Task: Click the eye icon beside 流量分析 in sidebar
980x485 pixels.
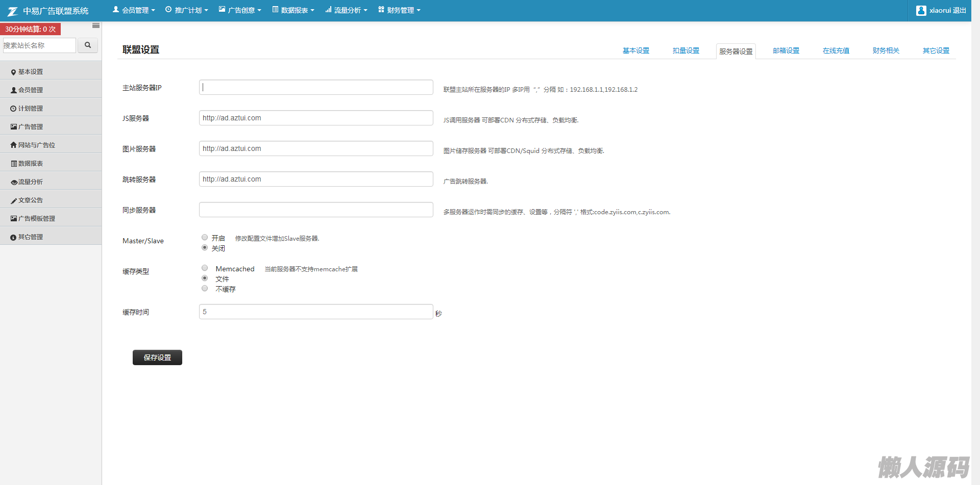Action: pyautogui.click(x=14, y=182)
